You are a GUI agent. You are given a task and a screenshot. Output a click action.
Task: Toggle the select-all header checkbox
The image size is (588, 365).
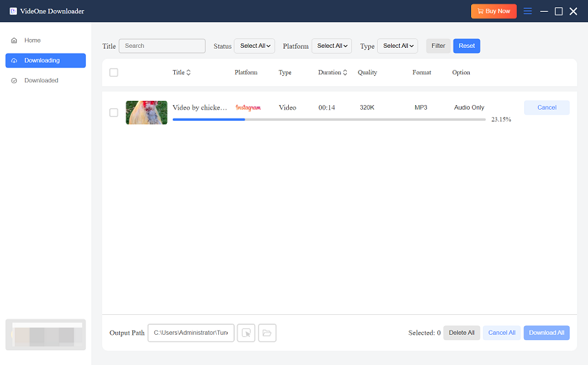113,72
